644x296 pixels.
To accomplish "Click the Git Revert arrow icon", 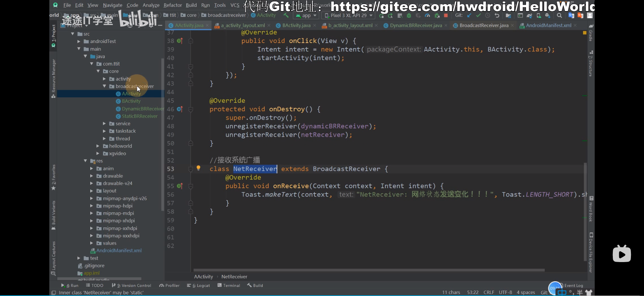I will click(x=497, y=15).
